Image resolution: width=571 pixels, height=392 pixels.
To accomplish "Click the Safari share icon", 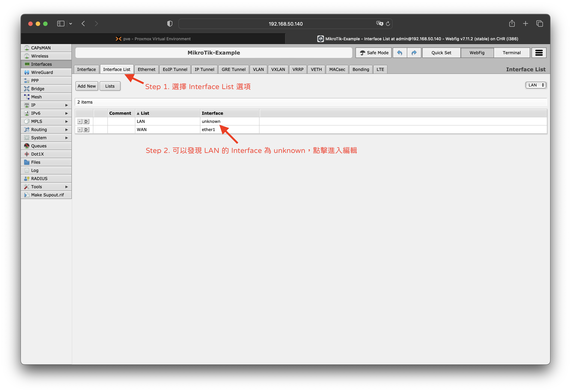I will pyautogui.click(x=512, y=24).
